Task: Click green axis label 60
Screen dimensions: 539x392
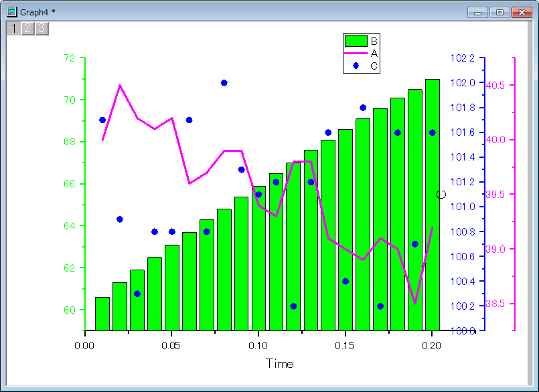Action: coord(70,310)
